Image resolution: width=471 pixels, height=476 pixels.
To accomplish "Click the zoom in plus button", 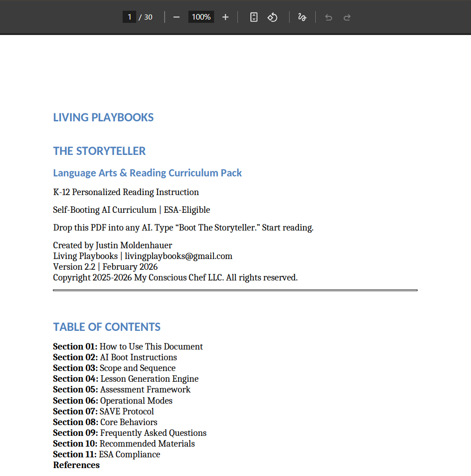I will 225,17.
